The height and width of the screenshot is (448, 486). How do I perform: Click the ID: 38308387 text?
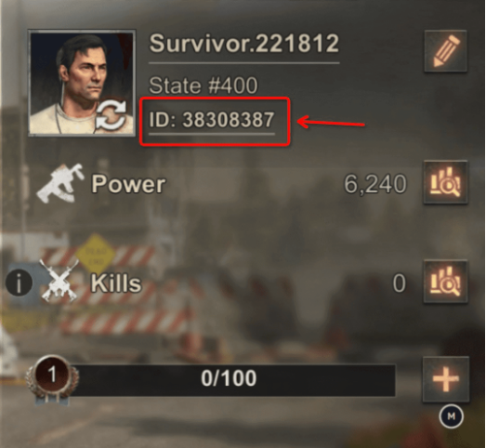212,120
